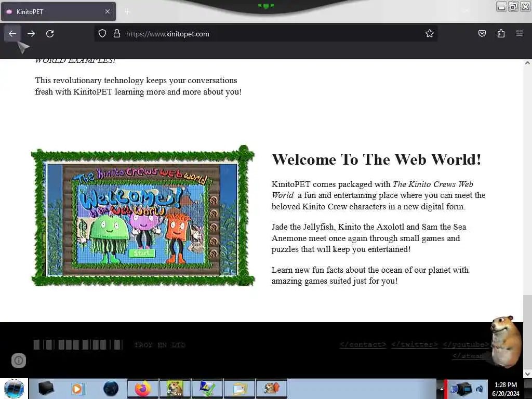The image size is (532, 399).
Task: Click the TROY EN LTD footer text
Action: click(x=160, y=345)
